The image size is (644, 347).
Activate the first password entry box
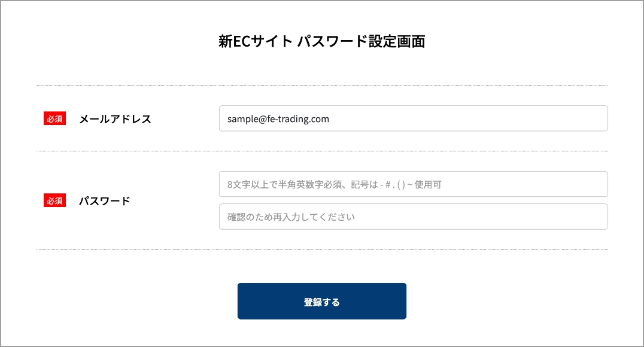(x=413, y=184)
